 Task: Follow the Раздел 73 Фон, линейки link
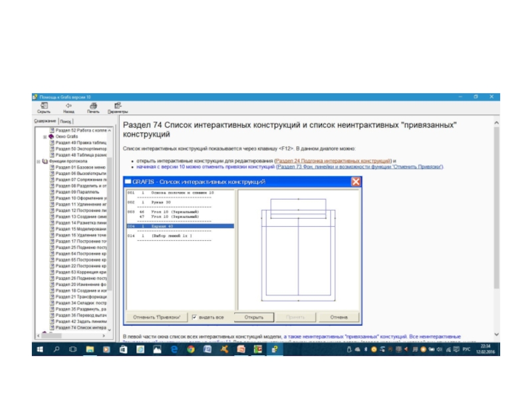[x=360, y=167]
